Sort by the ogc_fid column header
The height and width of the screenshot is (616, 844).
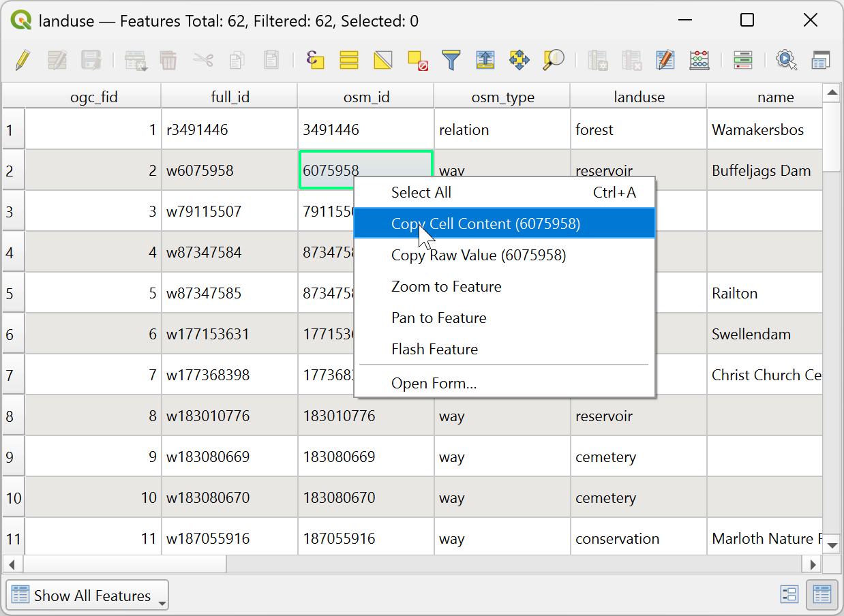click(x=93, y=97)
